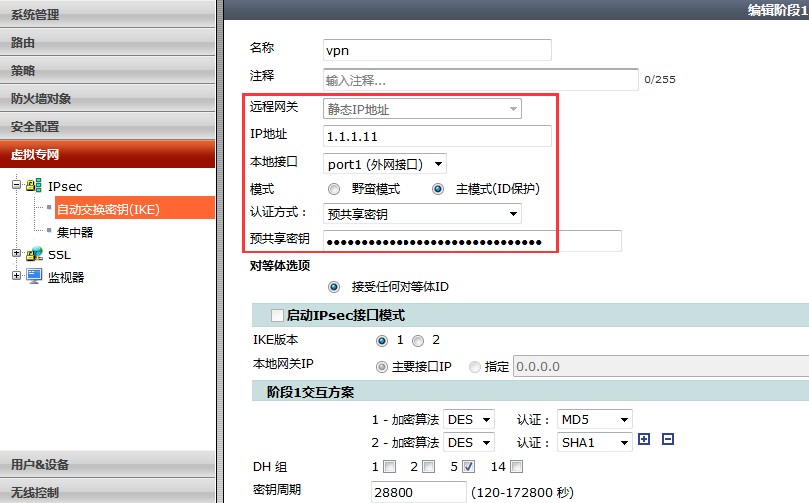Select 野蛮模式 radio button
The width and height of the screenshot is (809, 503).
point(334,189)
